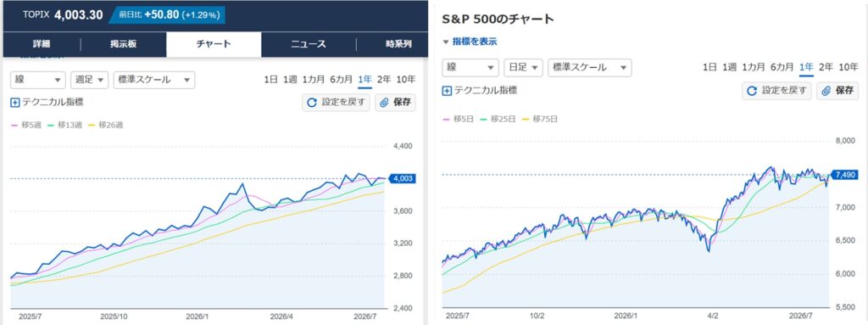Screen dimensions: 868x325
Task: Switch TOPIX chart range to 2年
Action: point(384,79)
